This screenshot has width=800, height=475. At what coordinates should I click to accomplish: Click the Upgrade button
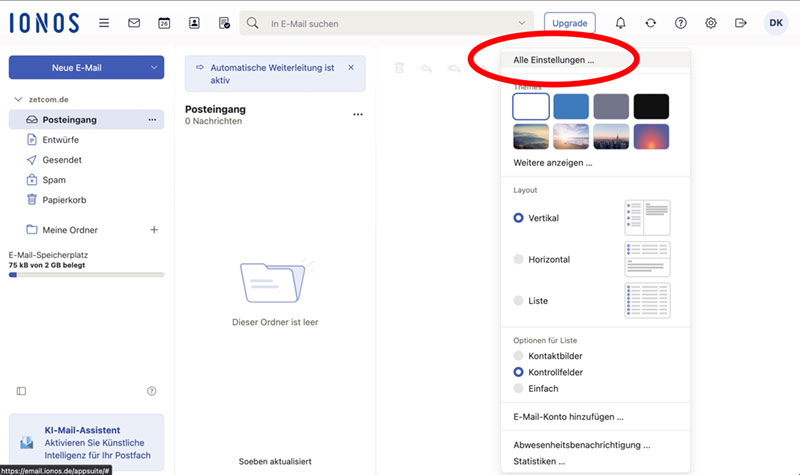pos(569,22)
